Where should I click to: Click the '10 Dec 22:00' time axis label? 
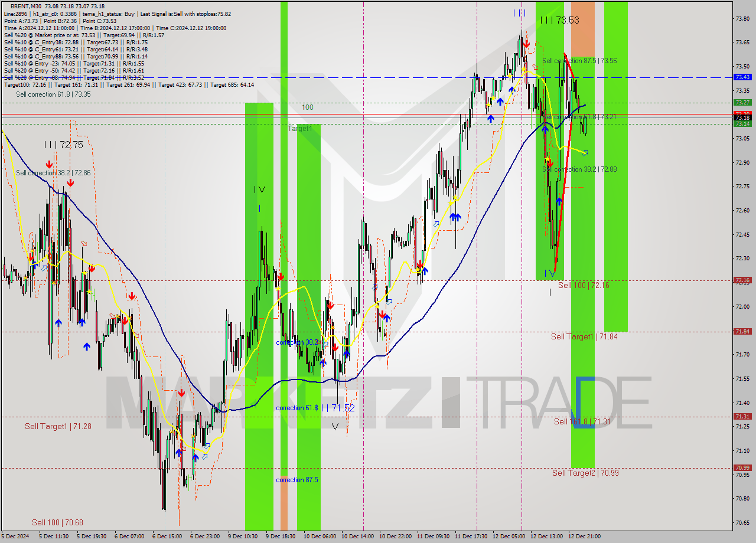[x=395, y=537]
